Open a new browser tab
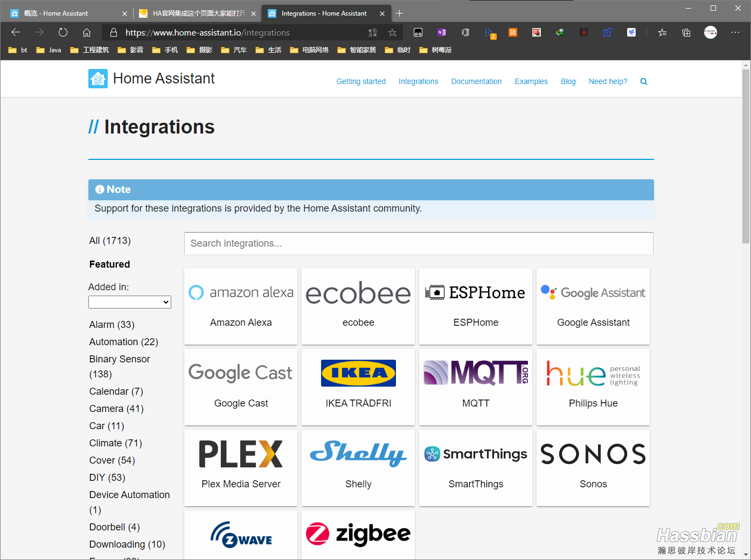 click(399, 13)
